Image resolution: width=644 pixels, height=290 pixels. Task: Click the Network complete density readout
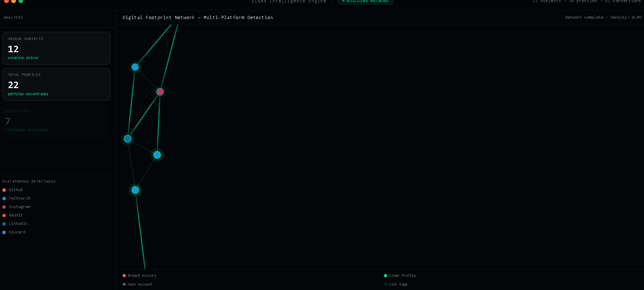pyautogui.click(x=603, y=17)
